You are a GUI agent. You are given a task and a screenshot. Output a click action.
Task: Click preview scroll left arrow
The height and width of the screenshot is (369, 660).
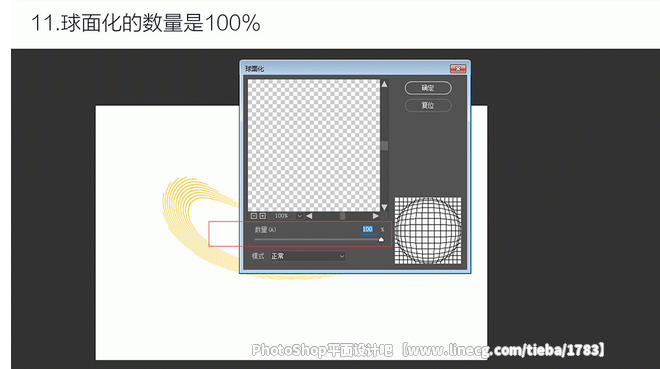click(309, 216)
